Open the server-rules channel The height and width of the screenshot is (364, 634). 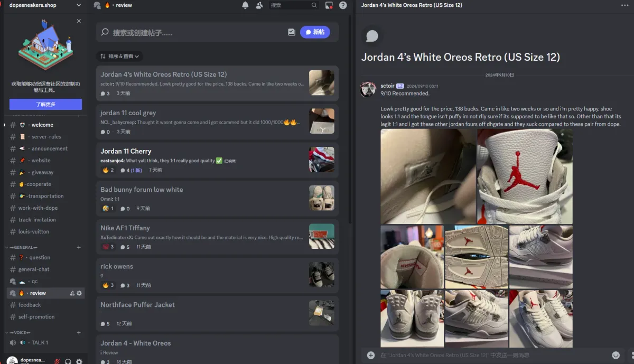pyautogui.click(x=45, y=137)
